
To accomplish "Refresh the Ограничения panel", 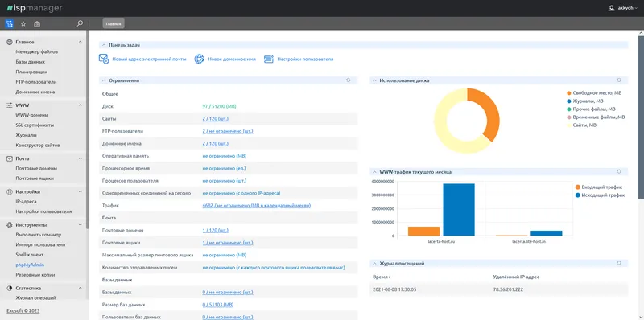I will 349,80.
